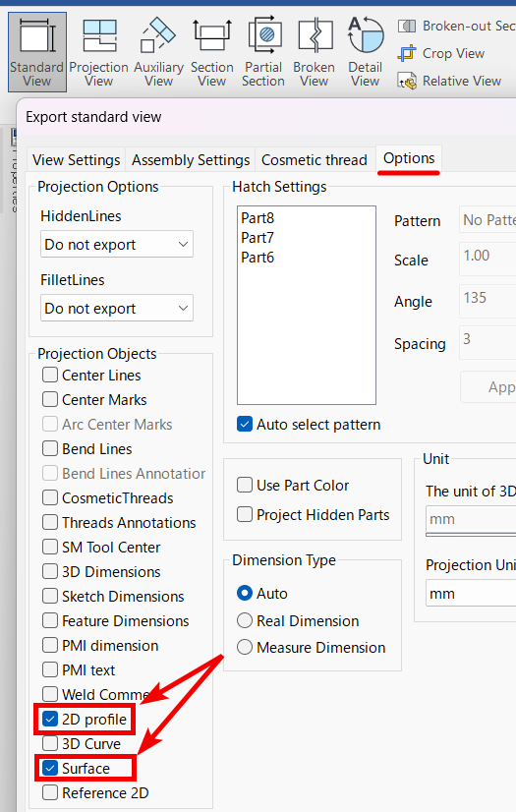This screenshot has height=812, width=516.
Task: Open the Projection Unit mm dropdown
Action: tap(471, 593)
